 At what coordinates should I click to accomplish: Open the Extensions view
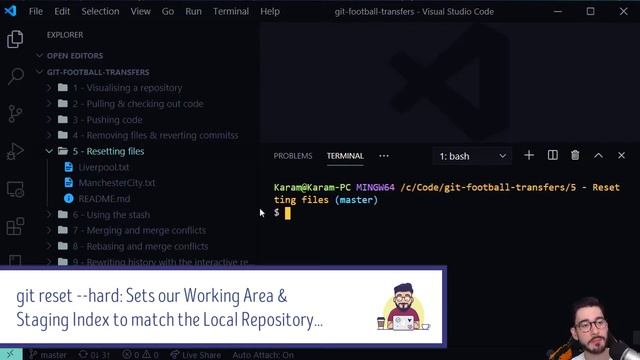[x=15, y=227]
